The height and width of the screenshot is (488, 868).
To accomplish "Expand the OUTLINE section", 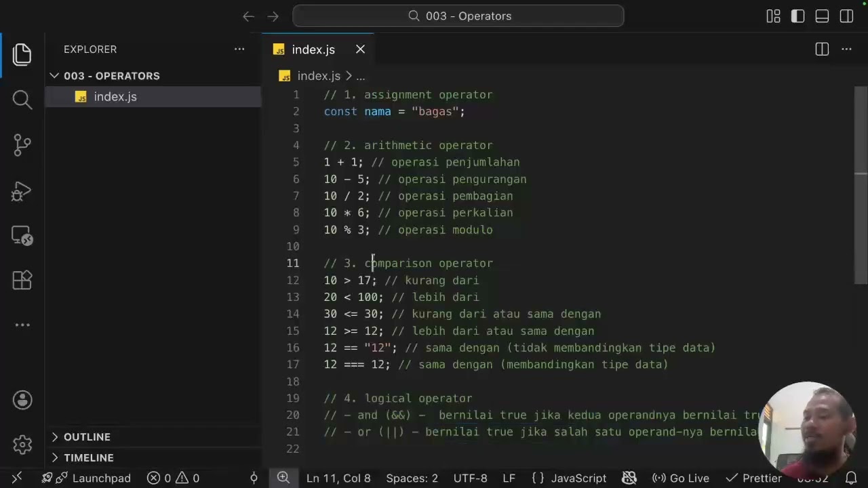I will (153, 437).
